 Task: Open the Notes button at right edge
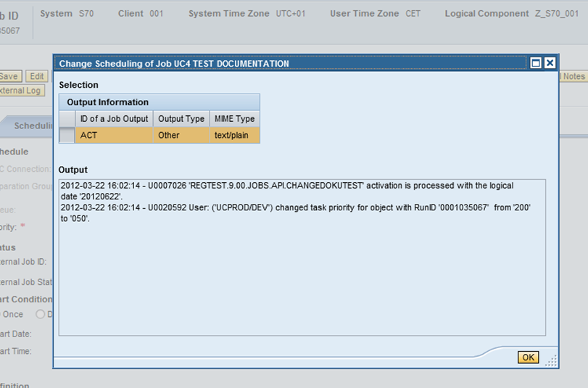[573, 76]
